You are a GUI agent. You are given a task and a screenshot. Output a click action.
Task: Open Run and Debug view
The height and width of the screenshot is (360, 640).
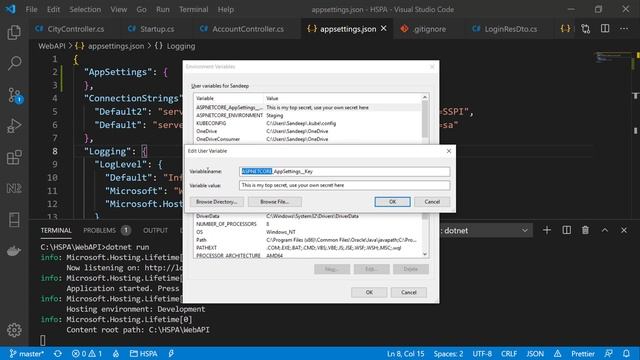14,126
